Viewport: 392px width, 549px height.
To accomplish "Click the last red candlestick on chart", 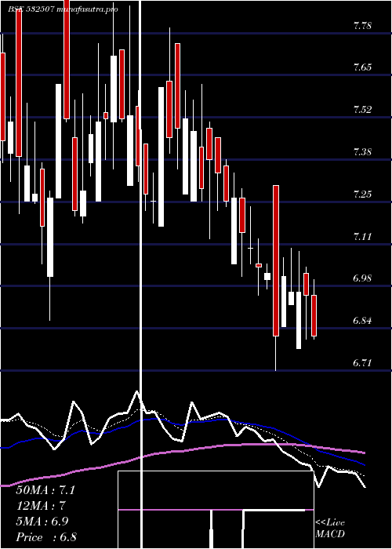I will [x=314, y=315].
